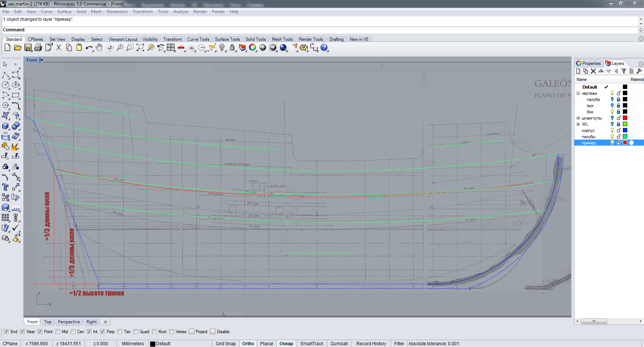Click the Explode tool icon
Screen dimensions: 644x347
pyautogui.click(x=15, y=147)
